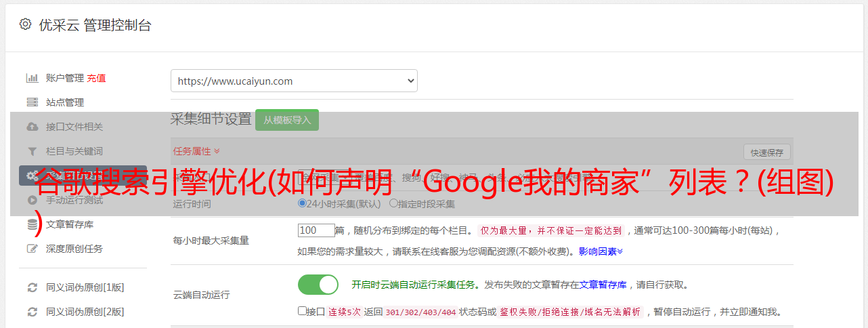Select the 栏目与关键词 sidebar item
Screen dimensions: 868x328
pos(74,151)
